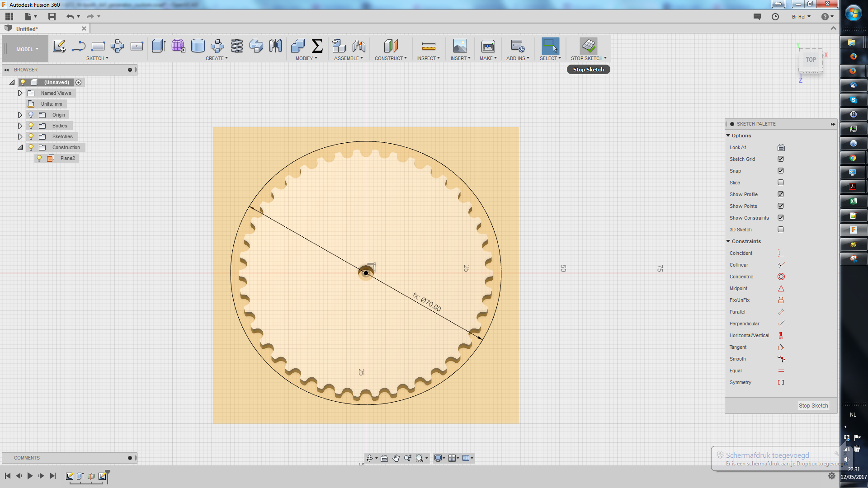Toggle the Show Constraints checkbox
868x488 pixels.
pyautogui.click(x=781, y=218)
